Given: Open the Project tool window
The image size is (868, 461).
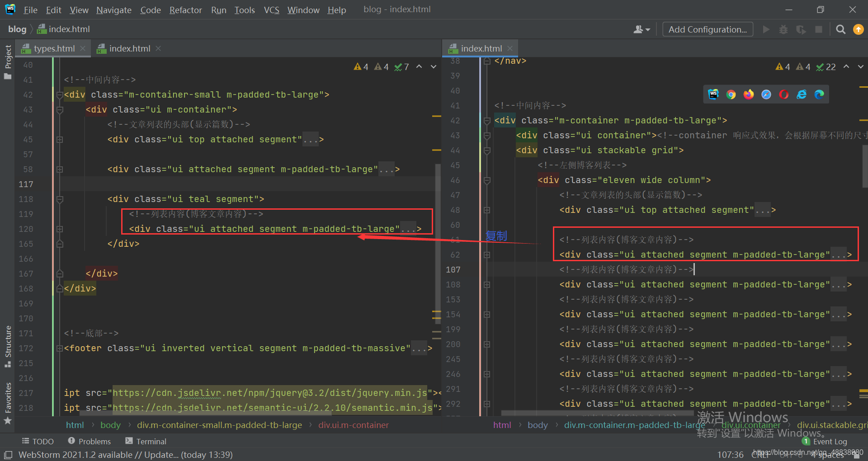Looking at the screenshot, I should point(8,62).
